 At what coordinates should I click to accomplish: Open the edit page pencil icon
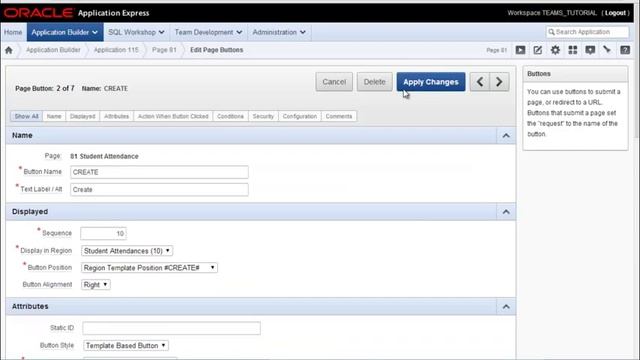[x=538, y=50]
